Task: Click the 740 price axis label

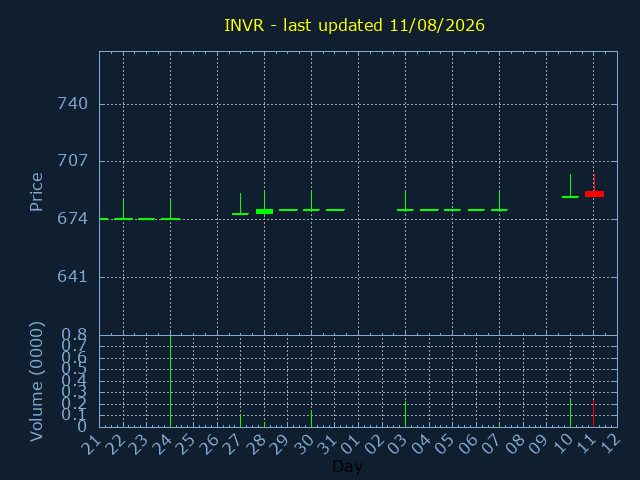Action: (72, 104)
